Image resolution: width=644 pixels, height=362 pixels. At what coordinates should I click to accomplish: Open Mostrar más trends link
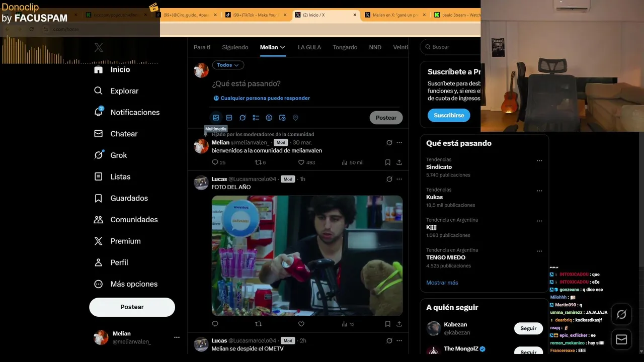pos(442,283)
